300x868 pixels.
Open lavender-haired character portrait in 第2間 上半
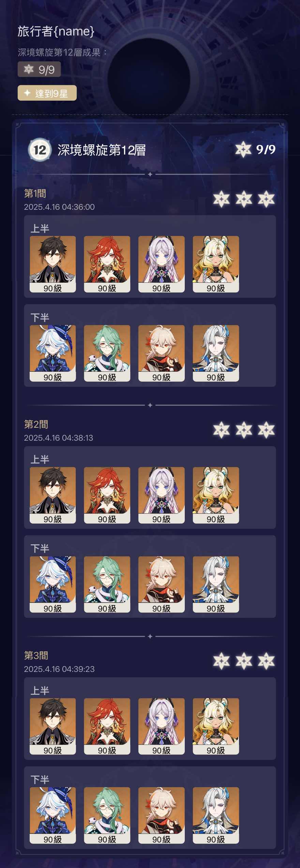162,495
